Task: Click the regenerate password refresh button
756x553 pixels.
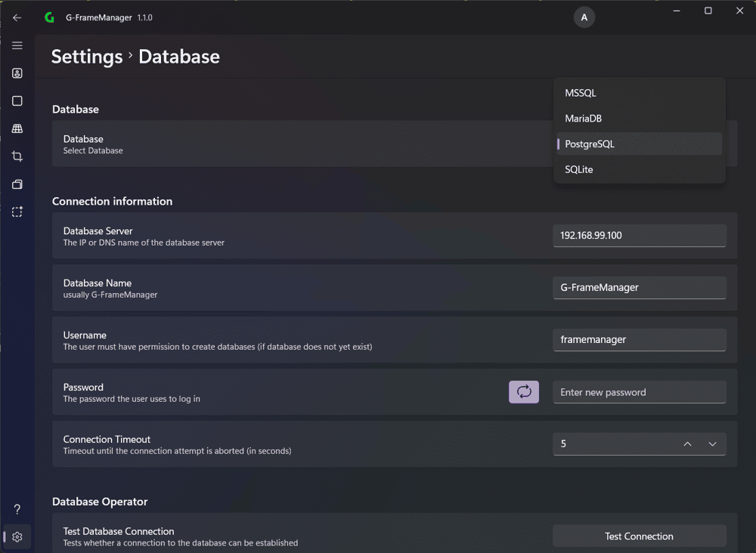Action: (x=524, y=391)
